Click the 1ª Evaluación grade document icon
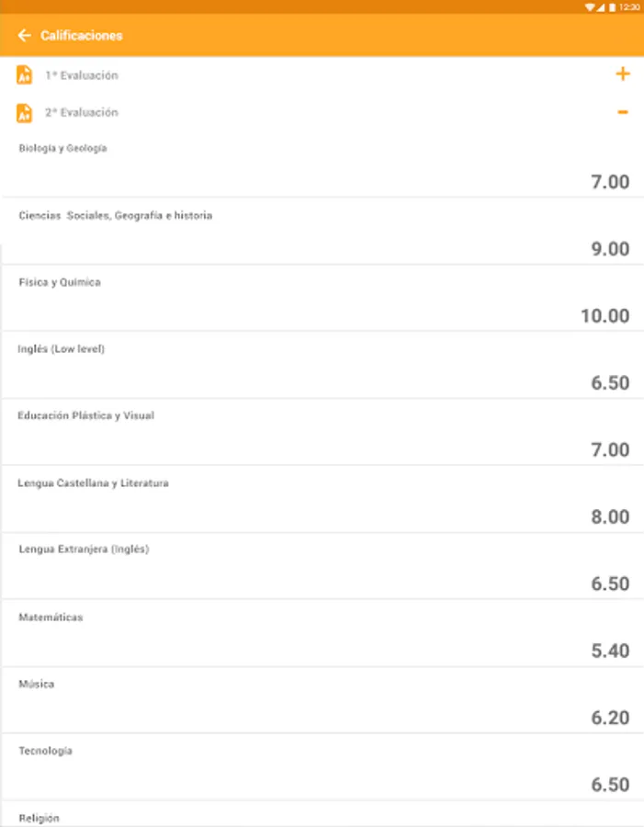Viewport: 644px width, 827px height. (x=25, y=75)
